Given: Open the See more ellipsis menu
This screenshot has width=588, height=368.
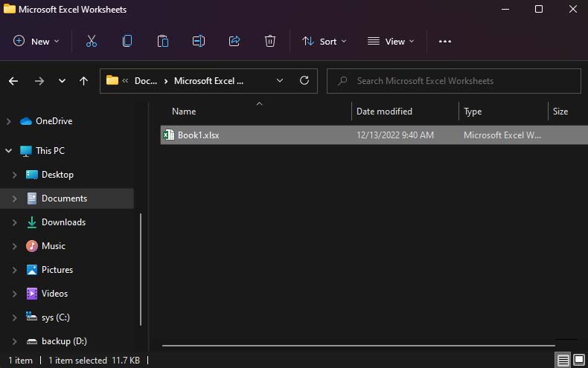Looking at the screenshot, I should coord(445,41).
